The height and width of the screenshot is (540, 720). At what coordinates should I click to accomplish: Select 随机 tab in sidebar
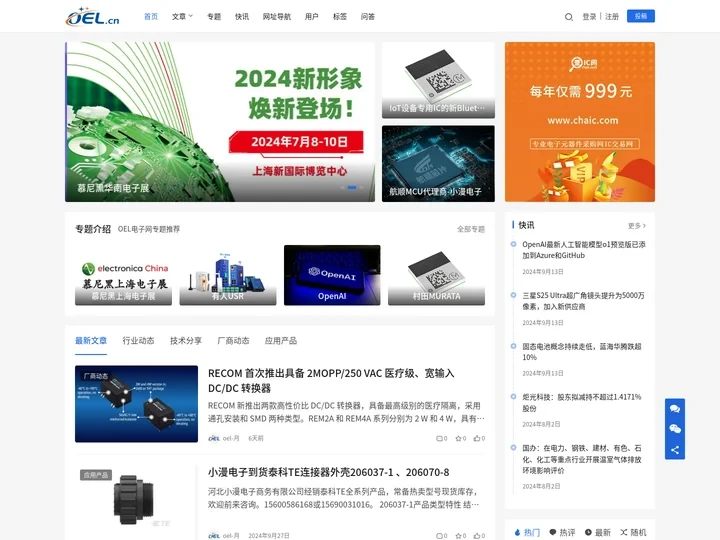[x=633, y=532]
